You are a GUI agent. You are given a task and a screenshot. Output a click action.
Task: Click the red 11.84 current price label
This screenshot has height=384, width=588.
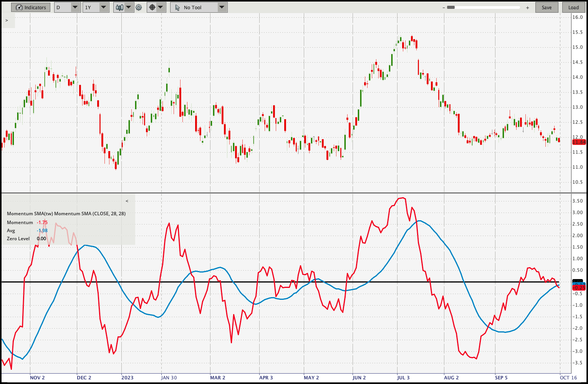point(579,142)
